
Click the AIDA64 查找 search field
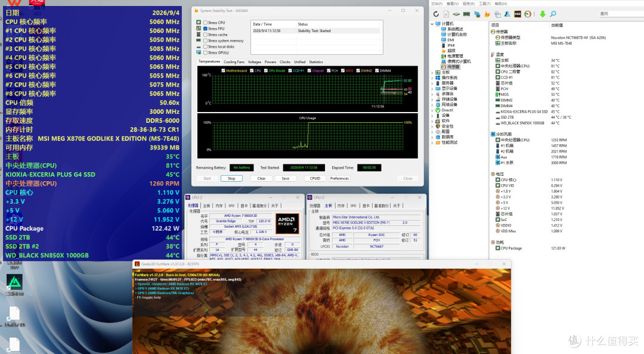pyautogui.click(x=621, y=14)
